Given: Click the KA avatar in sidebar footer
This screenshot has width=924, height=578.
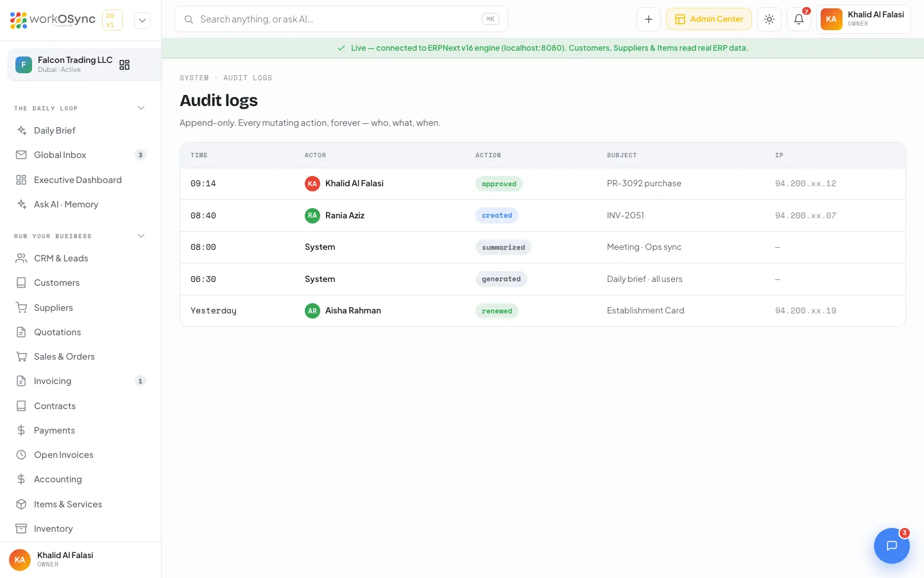Looking at the screenshot, I should pos(20,559).
